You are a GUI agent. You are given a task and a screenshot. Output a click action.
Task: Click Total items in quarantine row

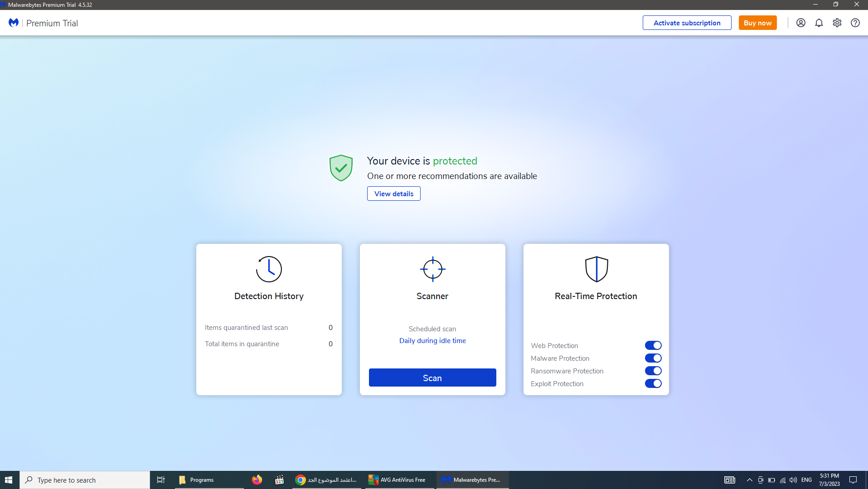pos(269,344)
